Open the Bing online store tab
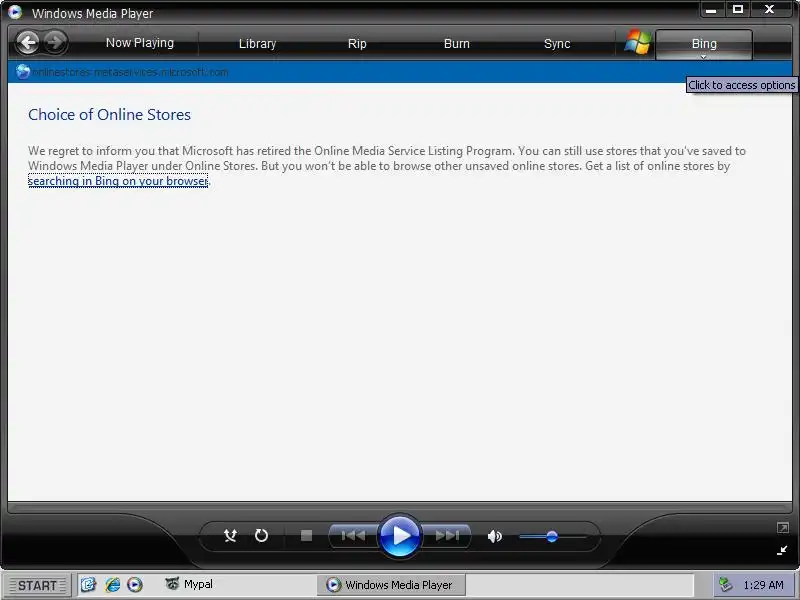 click(x=704, y=43)
